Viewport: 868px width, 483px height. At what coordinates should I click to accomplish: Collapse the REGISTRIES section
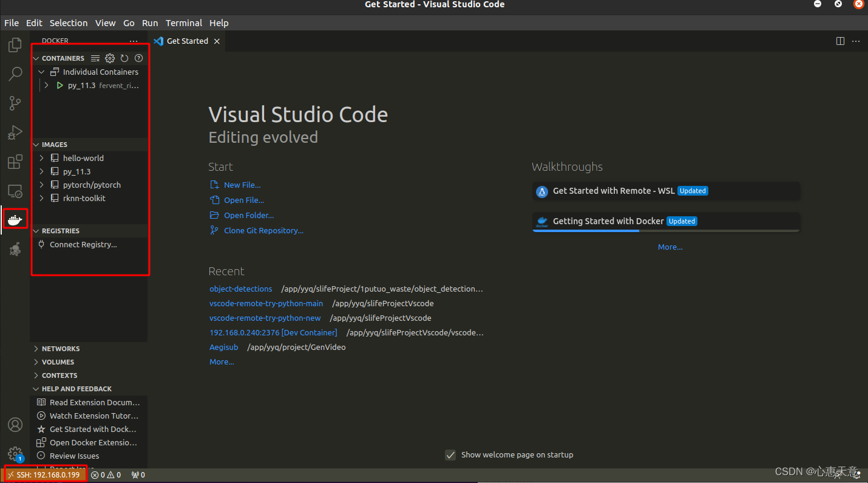click(36, 231)
